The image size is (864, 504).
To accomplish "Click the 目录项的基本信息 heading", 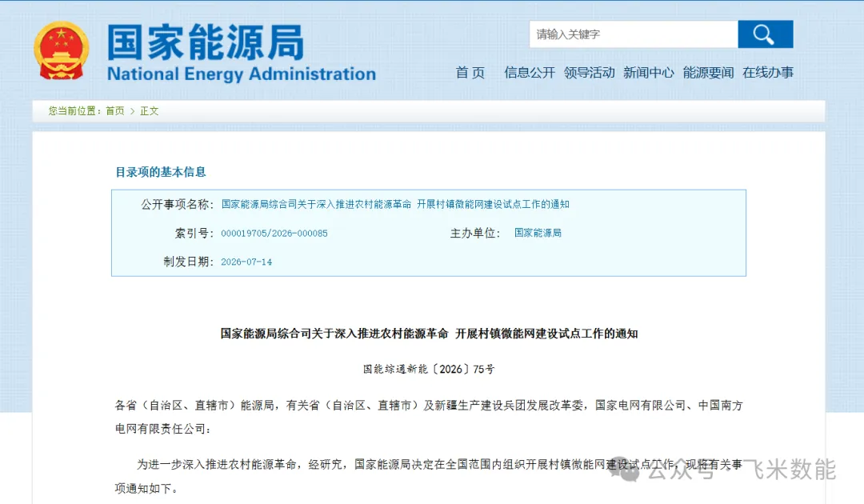I will coord(160,173).
